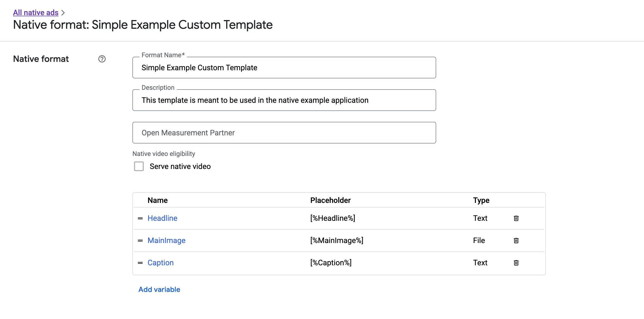Click the drag handle for MainImage row
This screenshot has width=644, height=319.
point(140,241)
